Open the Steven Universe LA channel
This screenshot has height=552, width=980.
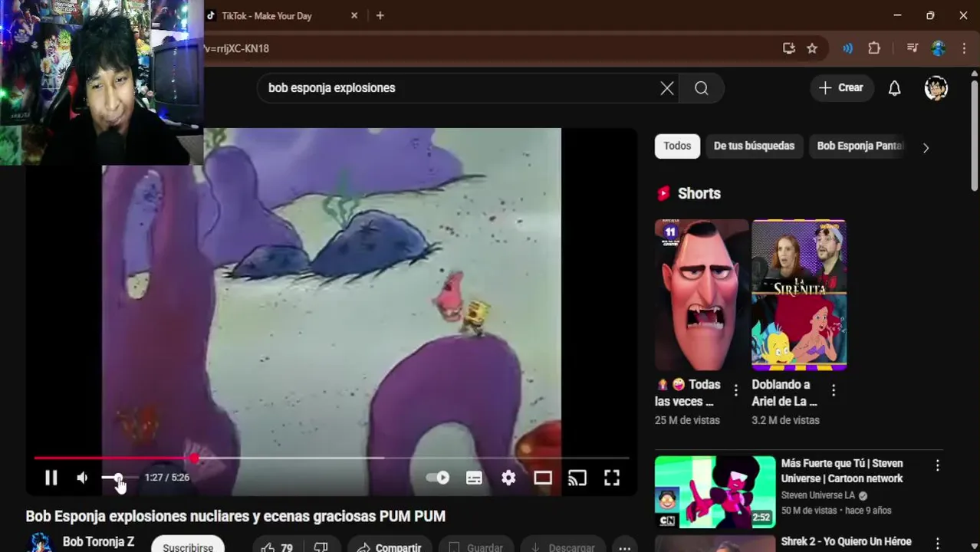818,495
